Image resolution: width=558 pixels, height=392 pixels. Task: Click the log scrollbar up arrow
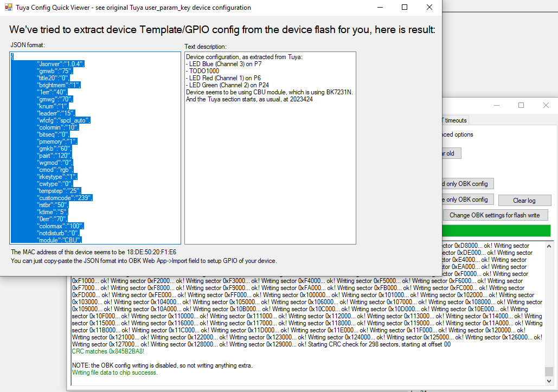coord(549,246)
